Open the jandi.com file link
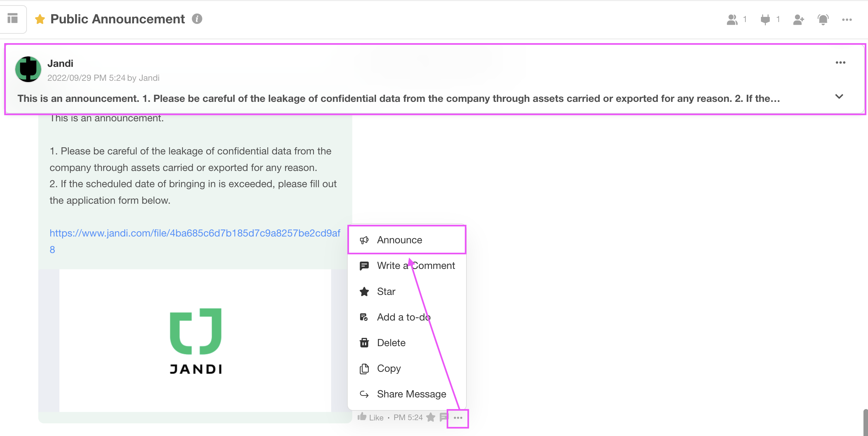The image size is (868, 436). [x=194, y=233]
